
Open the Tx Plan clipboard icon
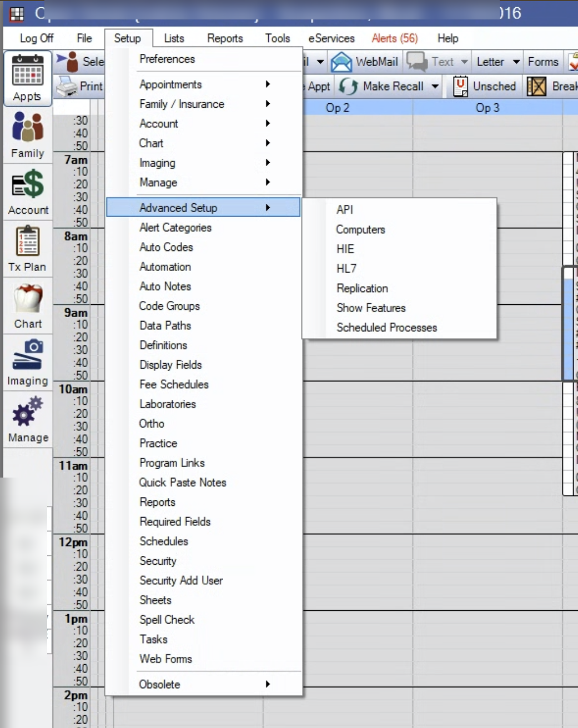pos(28,241)
